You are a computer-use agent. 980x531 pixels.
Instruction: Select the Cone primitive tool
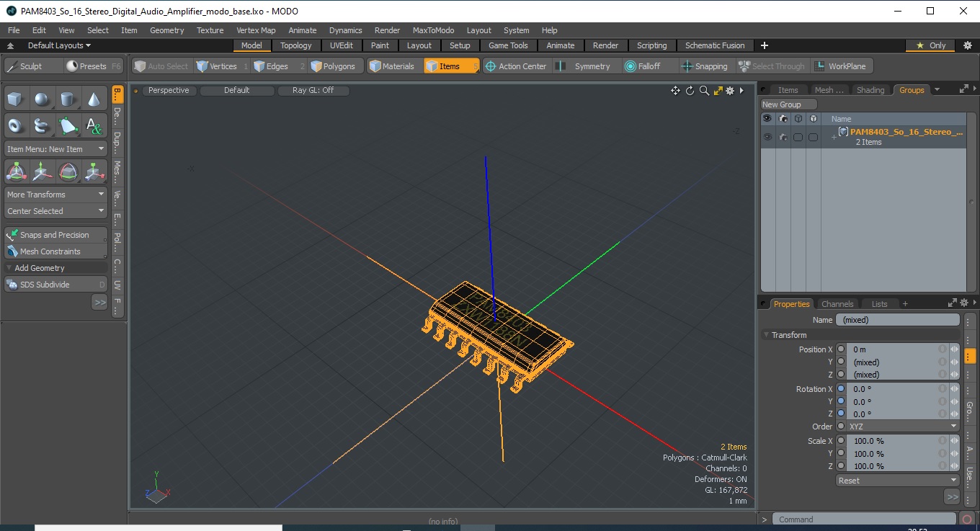(94, 99)
